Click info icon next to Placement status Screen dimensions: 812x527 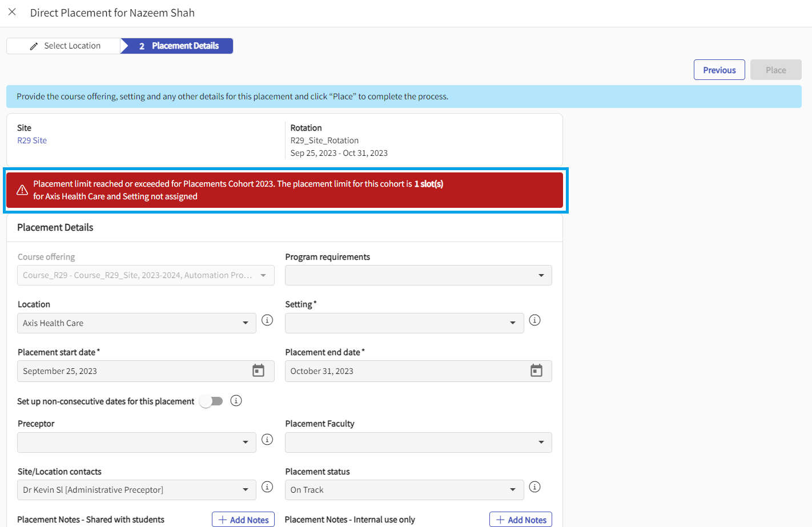point(534,487)
